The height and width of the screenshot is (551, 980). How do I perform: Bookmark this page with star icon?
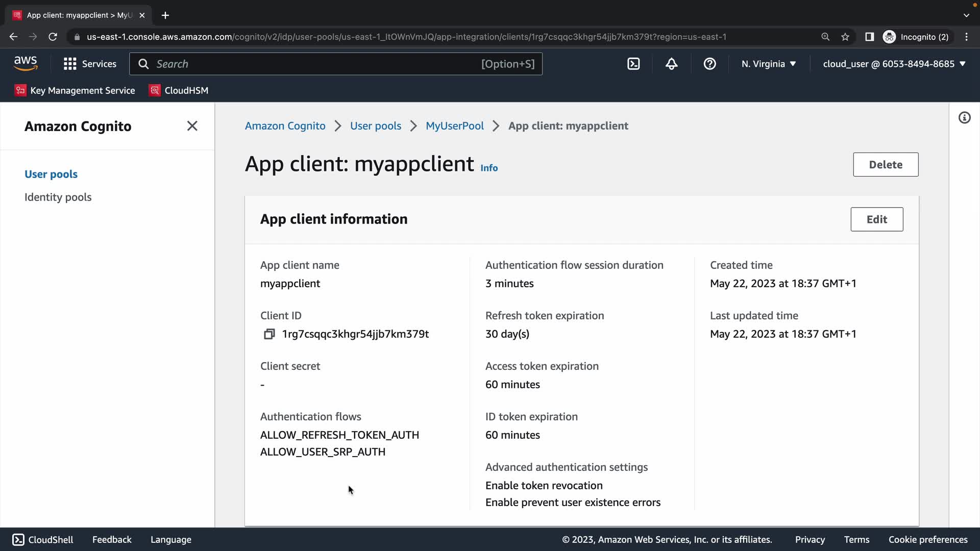coord(845,37)
